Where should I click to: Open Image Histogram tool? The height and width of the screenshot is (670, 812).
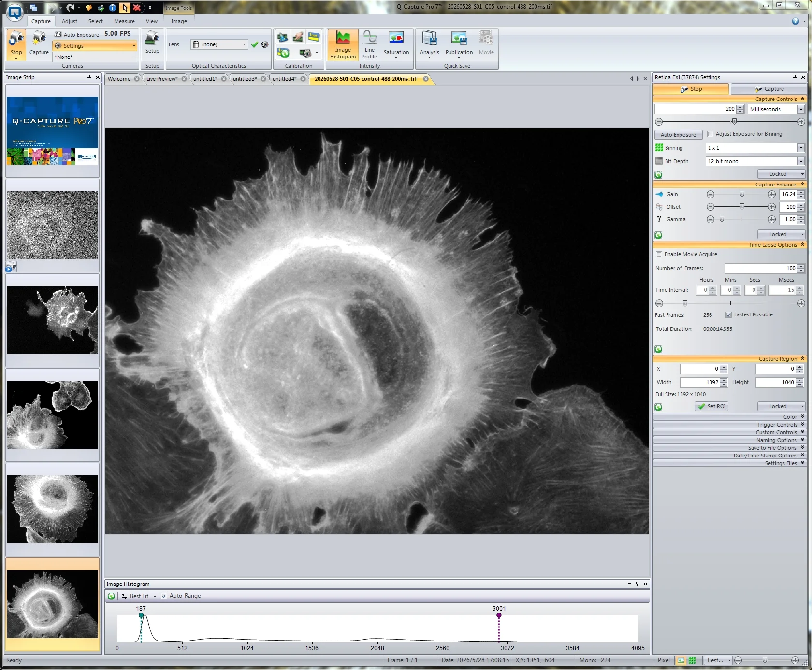click(x=343, y=45)
